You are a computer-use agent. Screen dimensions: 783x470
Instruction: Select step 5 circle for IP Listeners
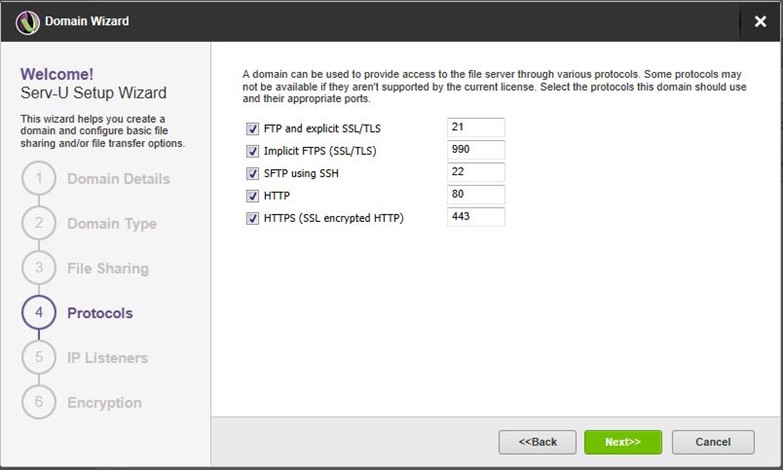click(x=39, y=357)
